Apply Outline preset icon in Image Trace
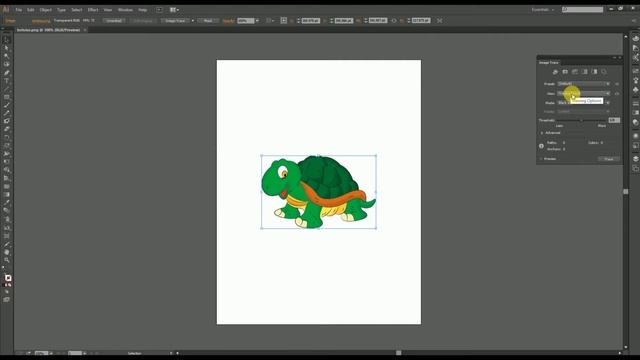This screenshot has width=640, height=360. coord(604,72)
